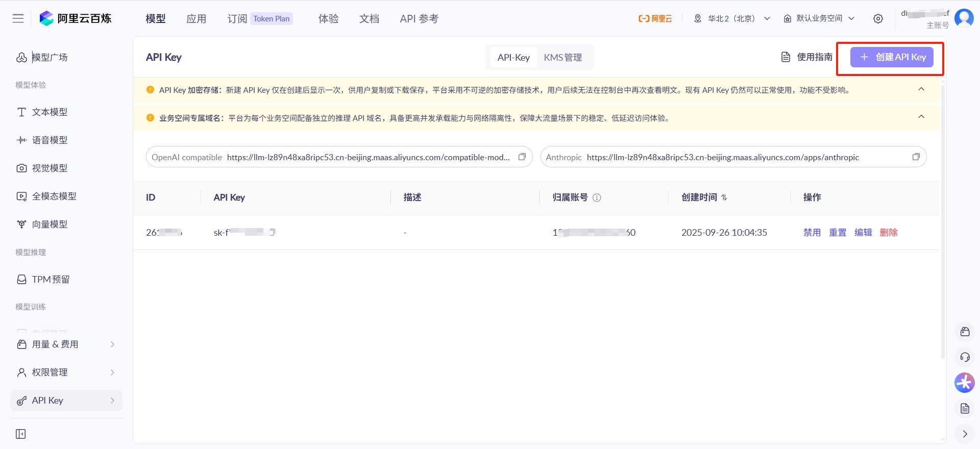The image size is (980, 449).
Task: Collapse the 业务空间专属域名 notice
Action: (x=921, y=117)
